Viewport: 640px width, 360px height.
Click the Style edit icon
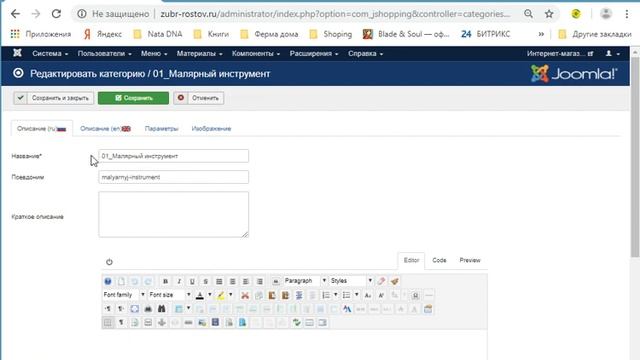[347, 309]
